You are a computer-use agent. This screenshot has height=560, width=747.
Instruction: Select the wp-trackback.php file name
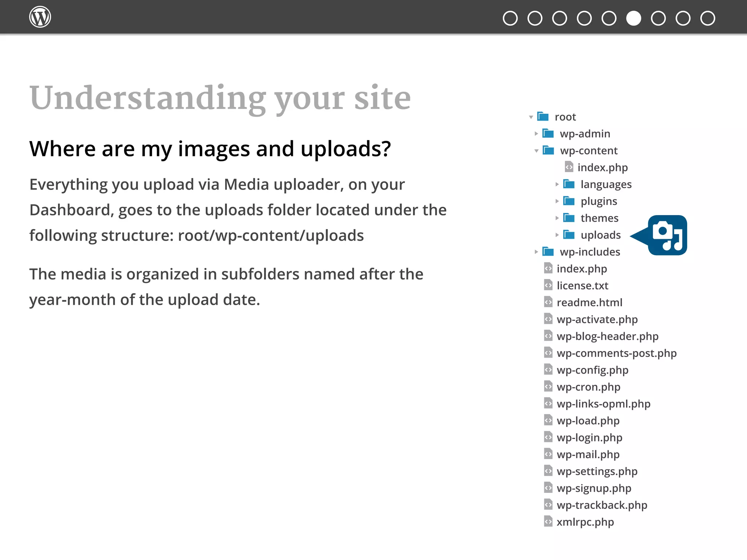coord(602,505)
